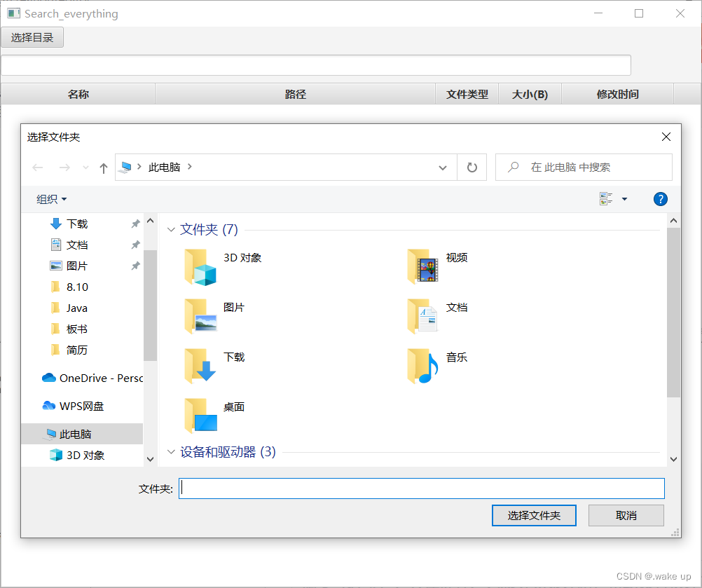Click the back navigation arrow
The width and height of the screenshot is (702, 588).
point(37,167)
